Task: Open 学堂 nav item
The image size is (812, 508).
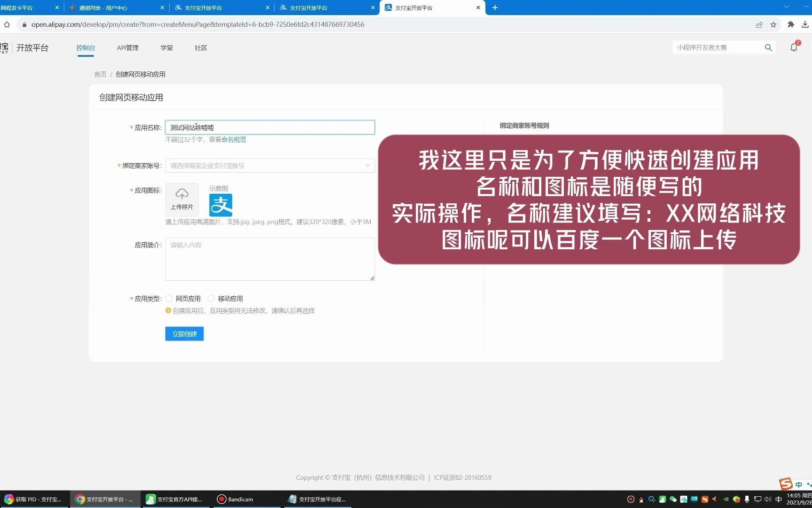Action: coord(166,48)
